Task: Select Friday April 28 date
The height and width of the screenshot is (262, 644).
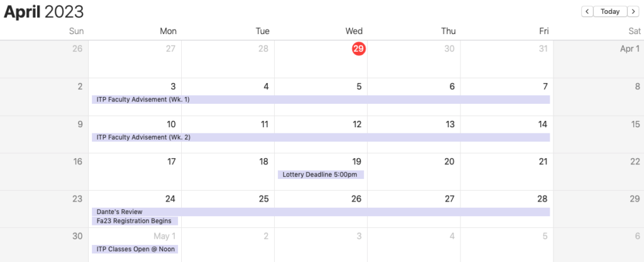Action: point(543,199)
